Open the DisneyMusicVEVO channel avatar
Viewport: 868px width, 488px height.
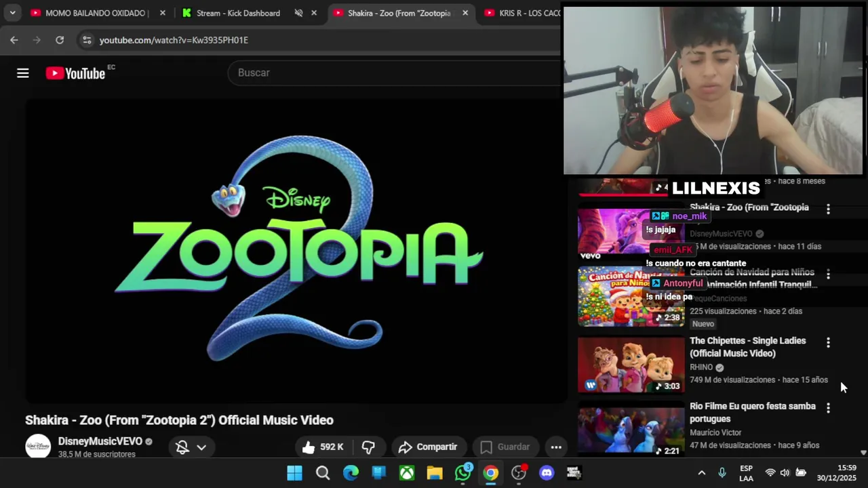[38, 446]
